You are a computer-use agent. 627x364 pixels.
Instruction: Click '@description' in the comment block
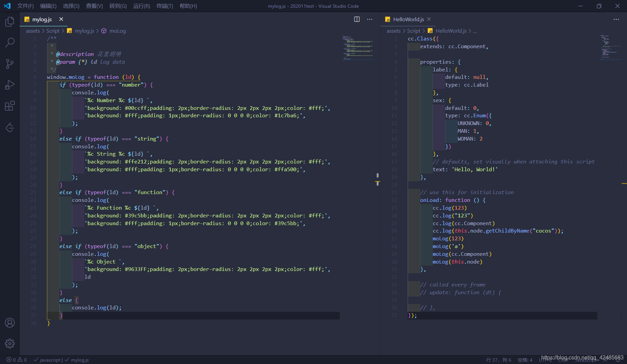pos(75,54)
